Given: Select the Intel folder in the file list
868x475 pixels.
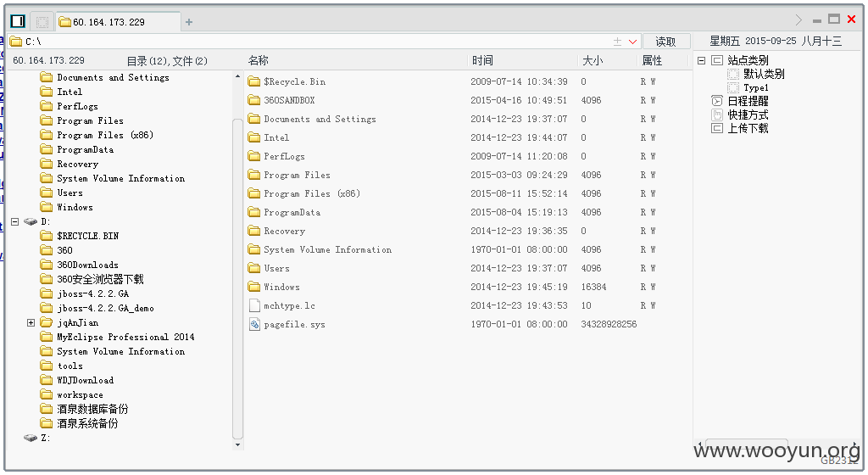Looking at the screenshot, I should (276, 138).
